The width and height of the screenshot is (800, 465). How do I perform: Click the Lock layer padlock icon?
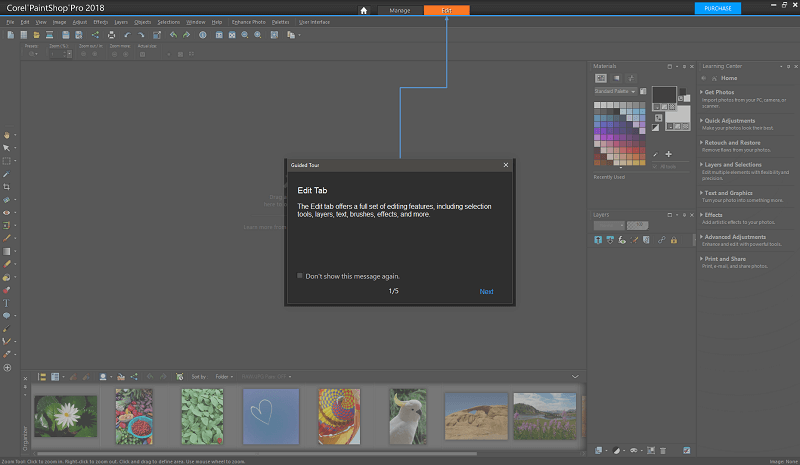click(x=673, y=240)
